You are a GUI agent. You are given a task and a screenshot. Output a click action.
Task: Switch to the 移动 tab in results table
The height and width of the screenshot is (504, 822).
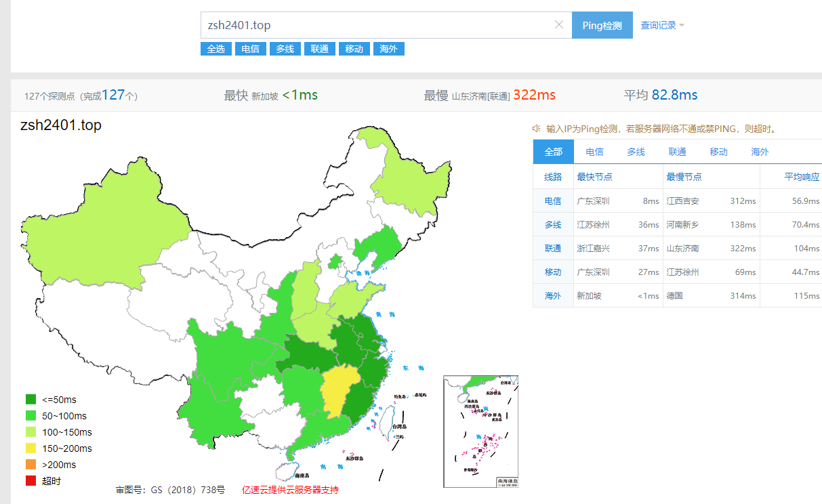coord(718,152)
